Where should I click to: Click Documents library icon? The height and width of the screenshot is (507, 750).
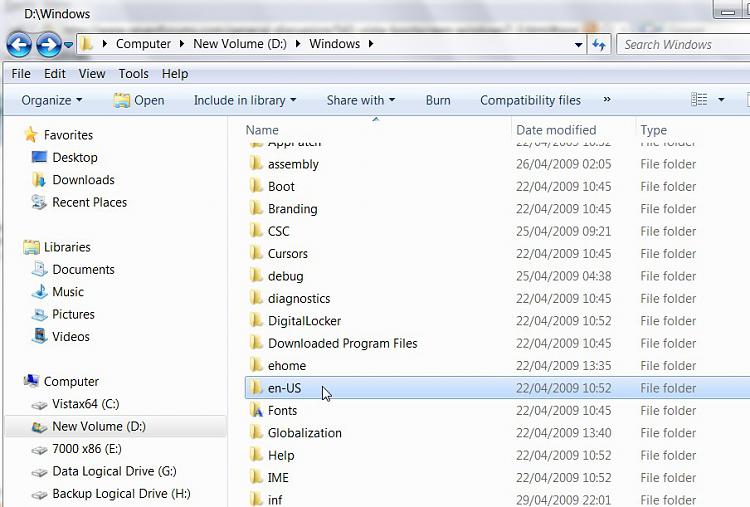click(x=39, y=269)
